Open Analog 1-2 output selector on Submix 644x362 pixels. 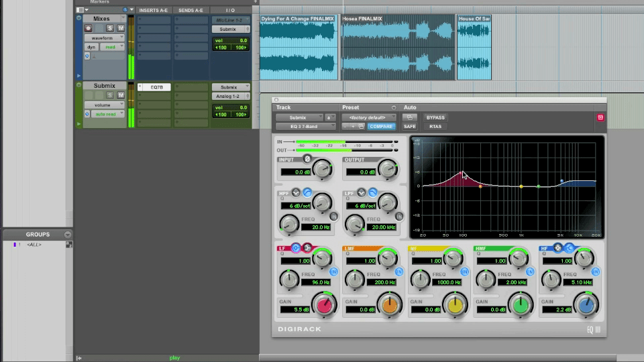point(231,96)
